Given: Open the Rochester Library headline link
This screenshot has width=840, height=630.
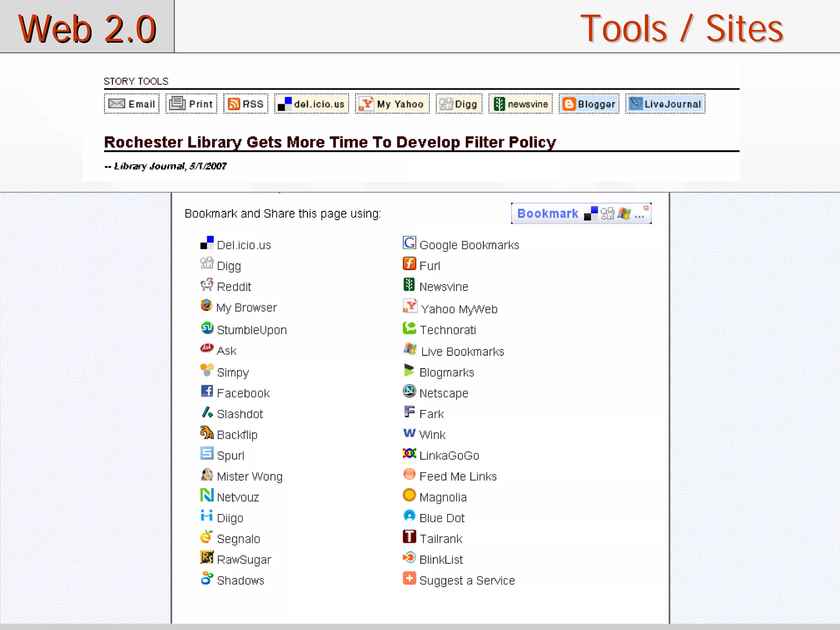Looking at the screenshot, I should pos(330,142).
